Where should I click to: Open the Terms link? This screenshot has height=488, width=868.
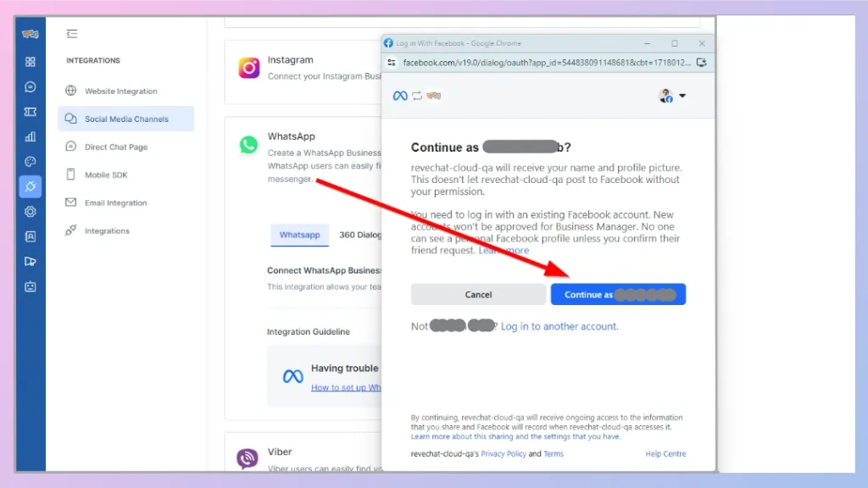pyautogui.click(x=553, y=454)
